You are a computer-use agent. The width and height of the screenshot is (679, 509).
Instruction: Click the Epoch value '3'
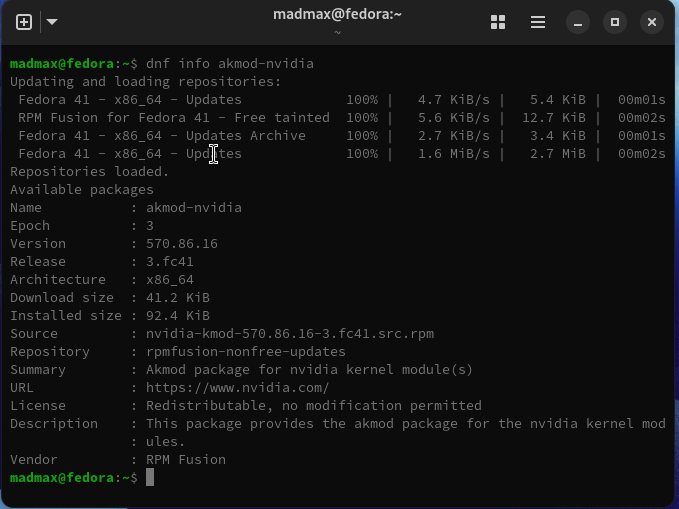coord(150,225)
